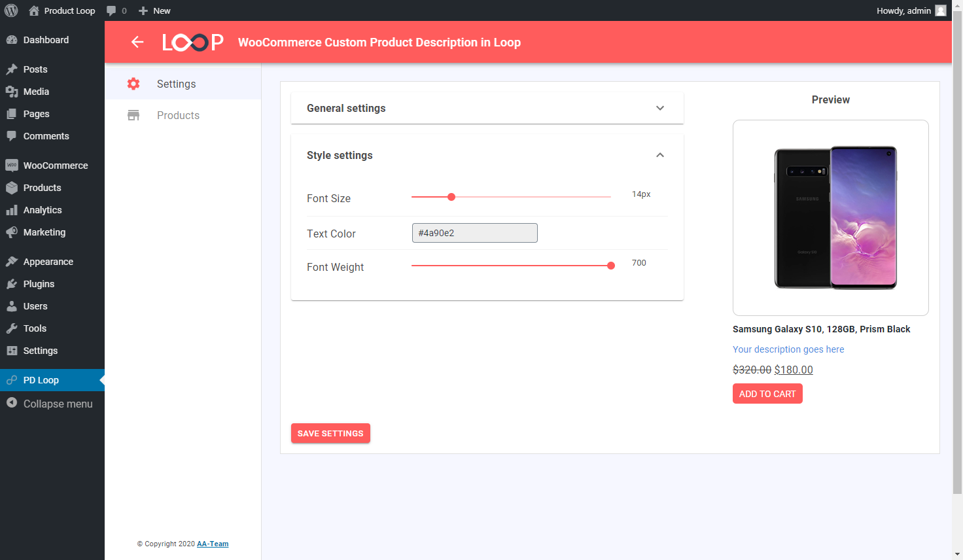963x560 pixels.
Task: Click the admin user avatar icon
Action: click(941, 10)
